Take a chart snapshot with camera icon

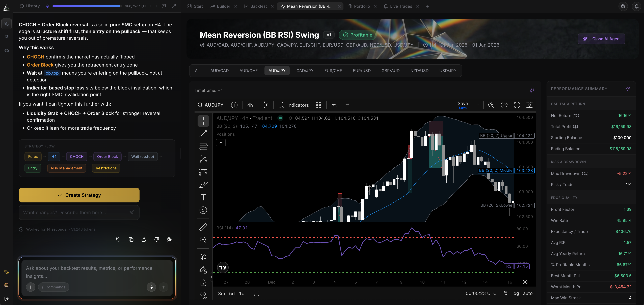click(x=529, y=105)
